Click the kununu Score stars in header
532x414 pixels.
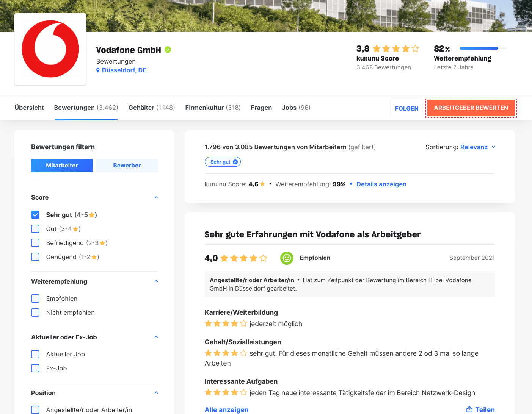pyautogui.click(x=396, y=49)
